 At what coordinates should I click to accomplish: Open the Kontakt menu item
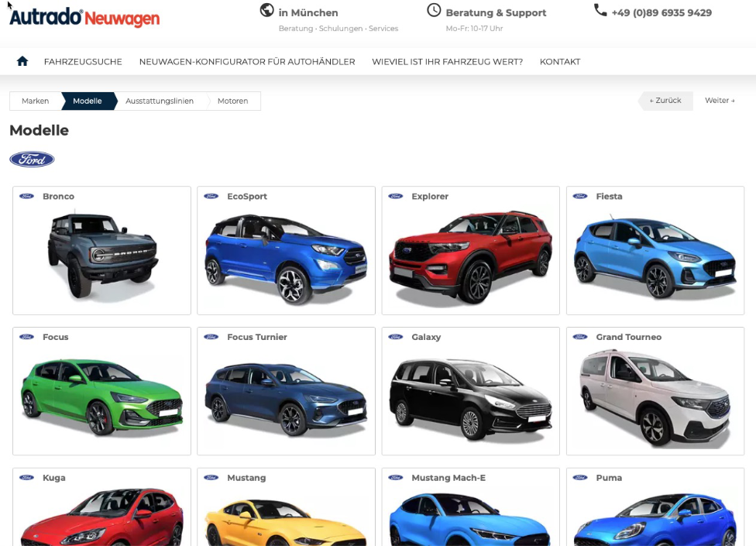[x=560, y=62]
